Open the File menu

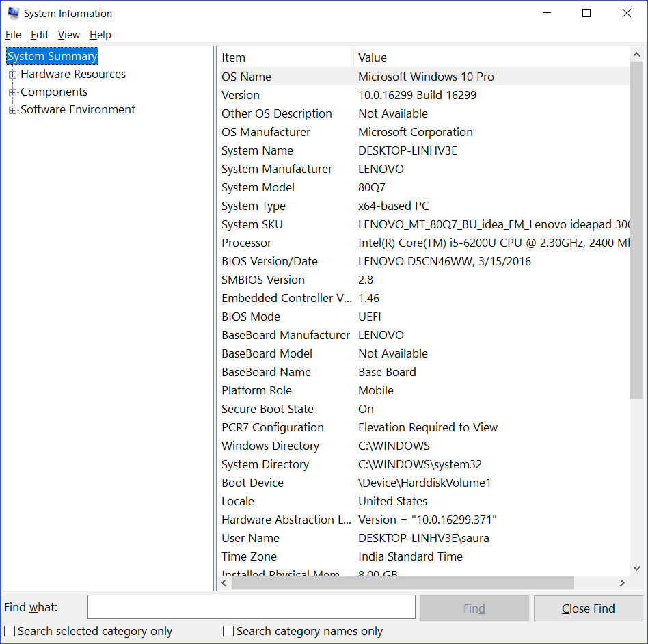[13, 35]
